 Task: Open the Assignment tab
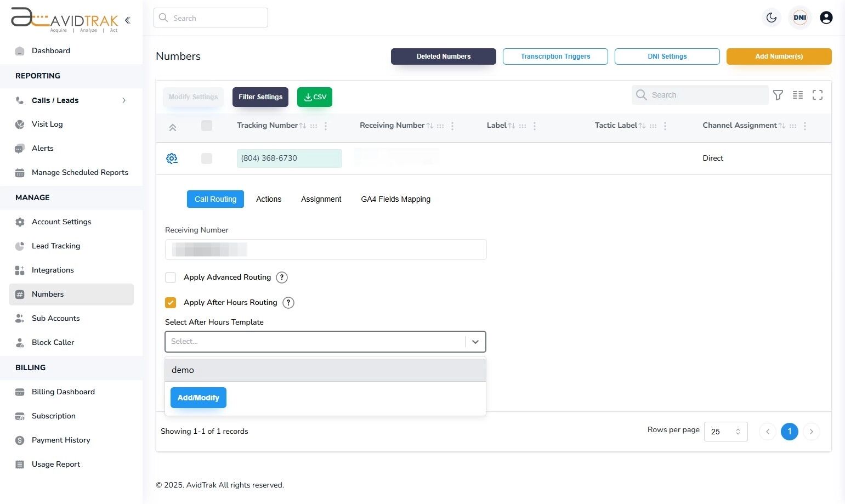(321, 199)
